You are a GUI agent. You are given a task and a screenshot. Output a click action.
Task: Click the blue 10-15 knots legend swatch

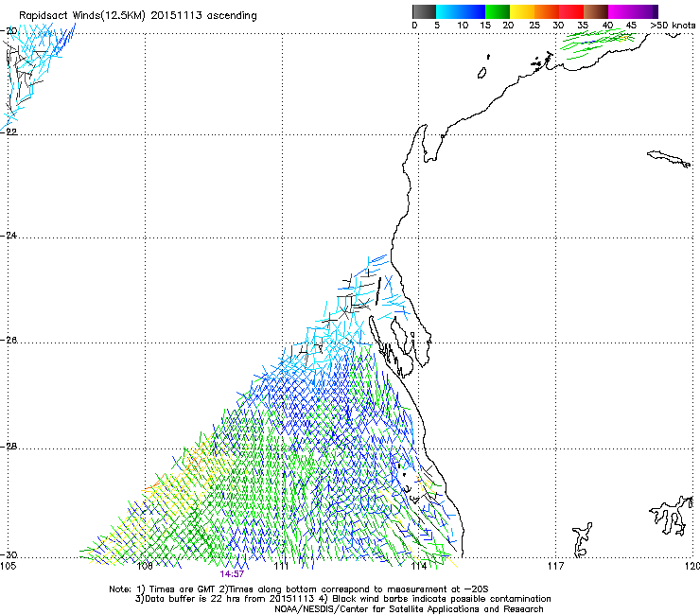[473, 11]
